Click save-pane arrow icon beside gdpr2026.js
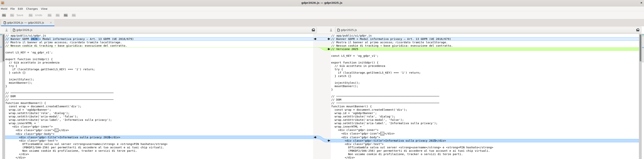The image size is (644, 159). point(7,30)
